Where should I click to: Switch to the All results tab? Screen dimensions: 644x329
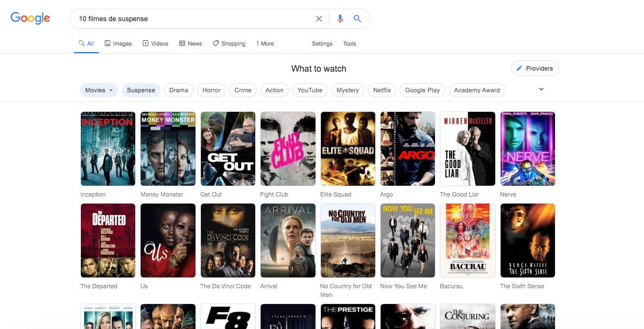[86, 43]
